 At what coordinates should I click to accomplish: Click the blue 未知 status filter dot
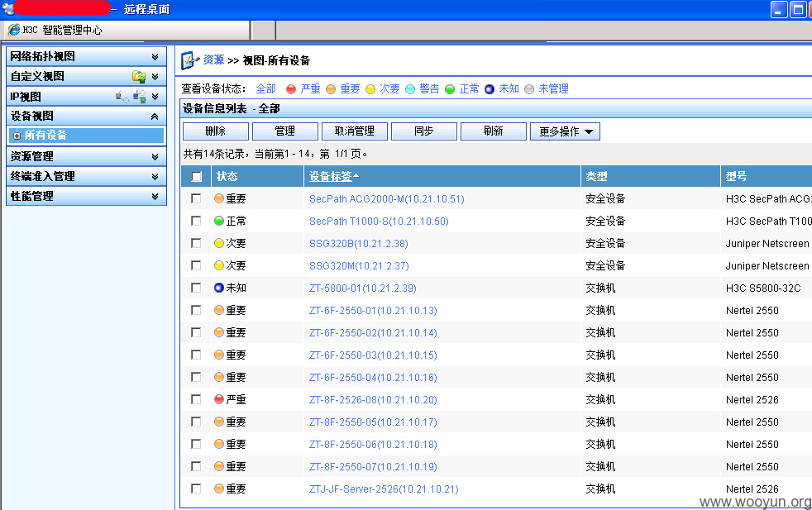click(490, 89)
